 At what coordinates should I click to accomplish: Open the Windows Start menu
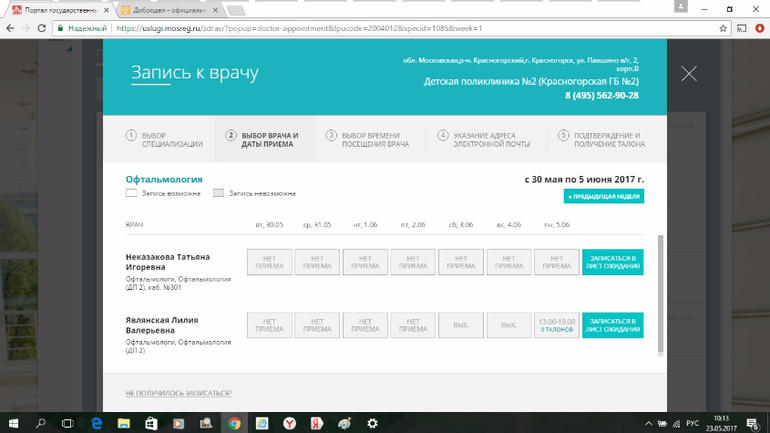point(13,423)
